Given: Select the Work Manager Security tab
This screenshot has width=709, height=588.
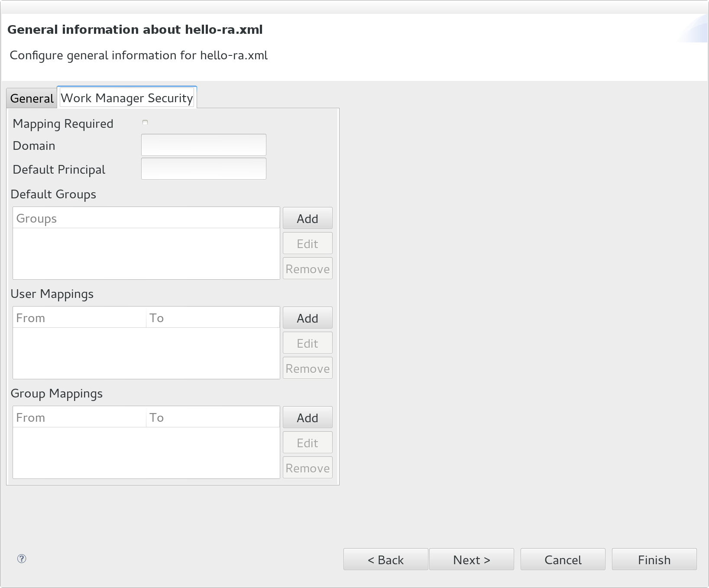Looking at the screenshot, I should click(126, 98).
